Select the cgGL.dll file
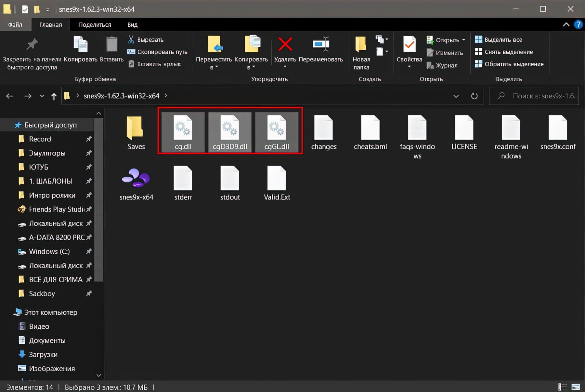 coord(277,133)
